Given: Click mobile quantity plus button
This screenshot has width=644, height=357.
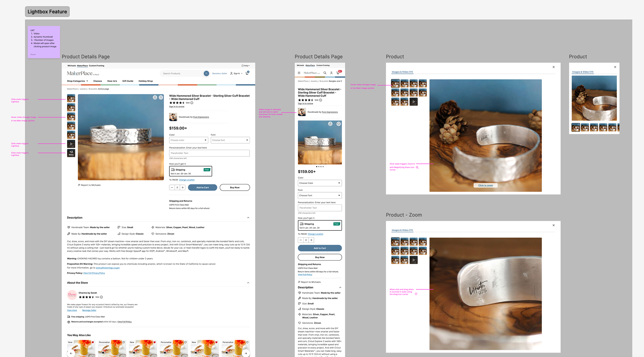Looking at the screenshot, I should click(x=312, y=240).
